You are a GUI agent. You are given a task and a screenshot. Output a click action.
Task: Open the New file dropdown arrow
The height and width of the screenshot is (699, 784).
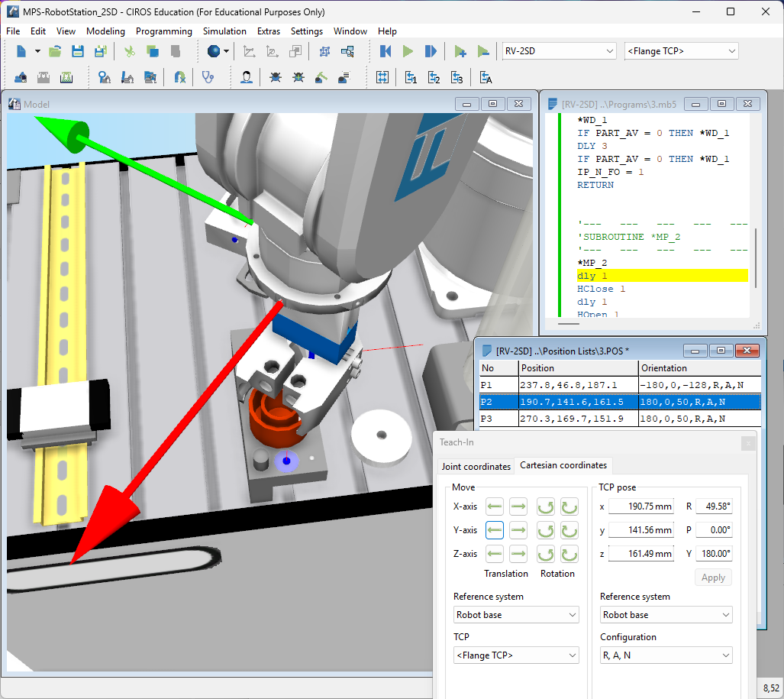pos(37,51)
